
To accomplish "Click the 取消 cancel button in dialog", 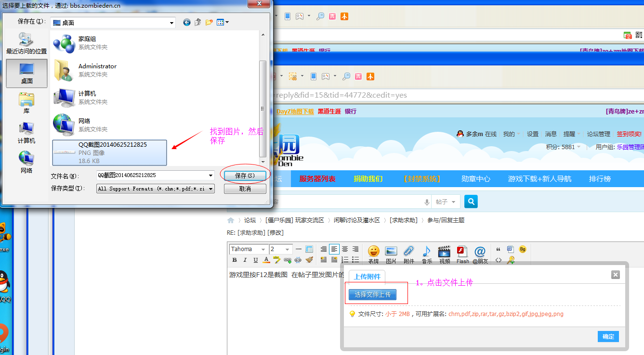I will [x=245, y=189].
